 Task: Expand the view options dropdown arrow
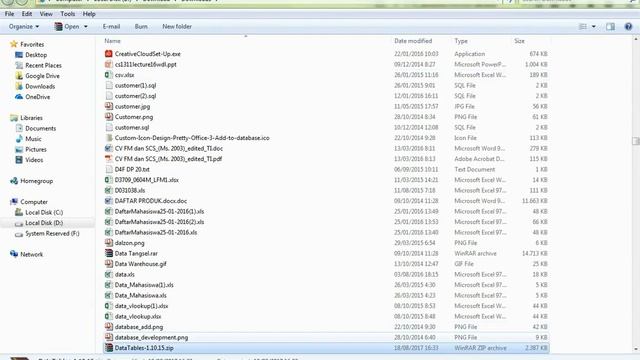593,27
